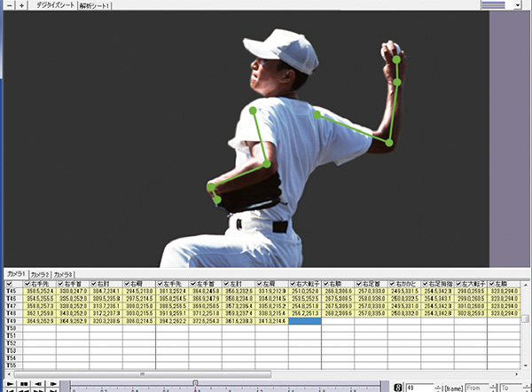Screen dimensions: 532x392
Task: Click the green shoulder marker on left arm
Action: (253, 112)
